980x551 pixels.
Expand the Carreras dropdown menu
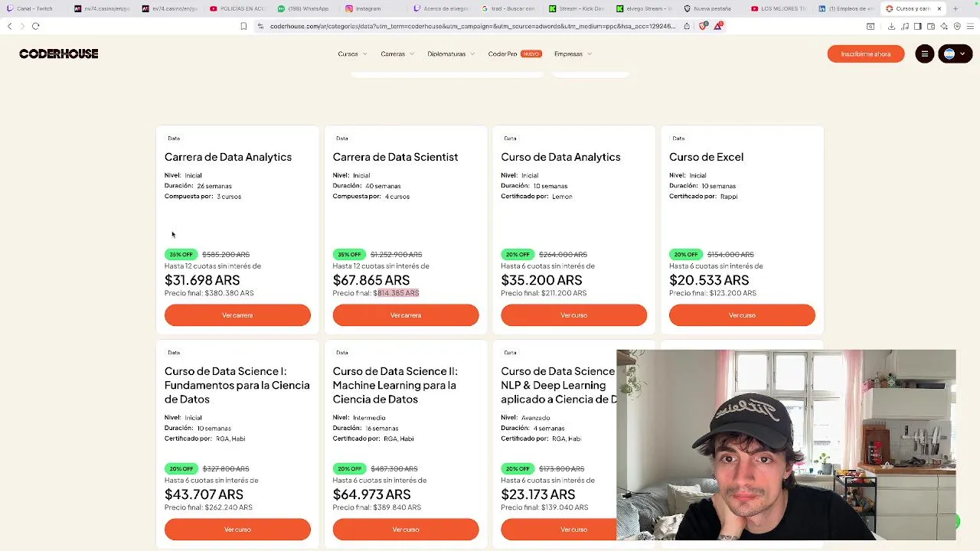[397, 54]
